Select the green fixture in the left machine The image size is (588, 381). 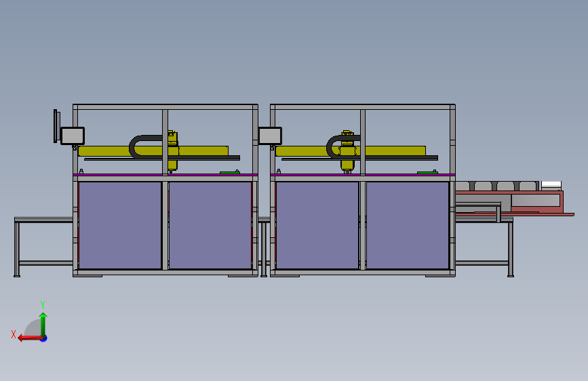point(229,172)
